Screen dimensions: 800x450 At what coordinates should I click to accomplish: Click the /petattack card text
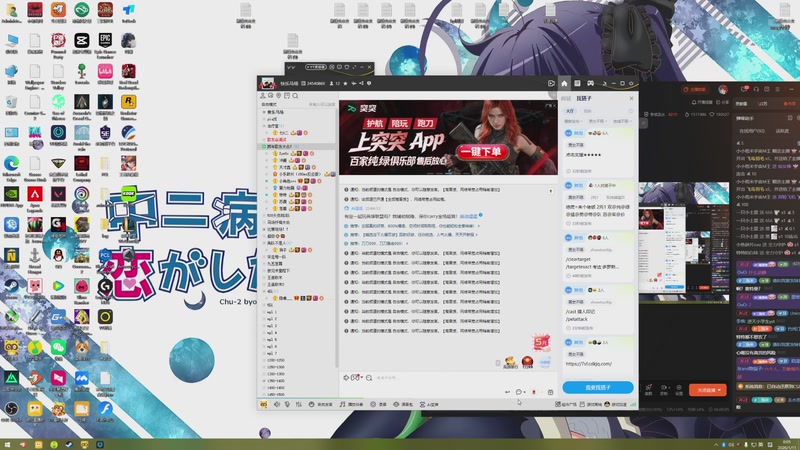click(577, 319)
